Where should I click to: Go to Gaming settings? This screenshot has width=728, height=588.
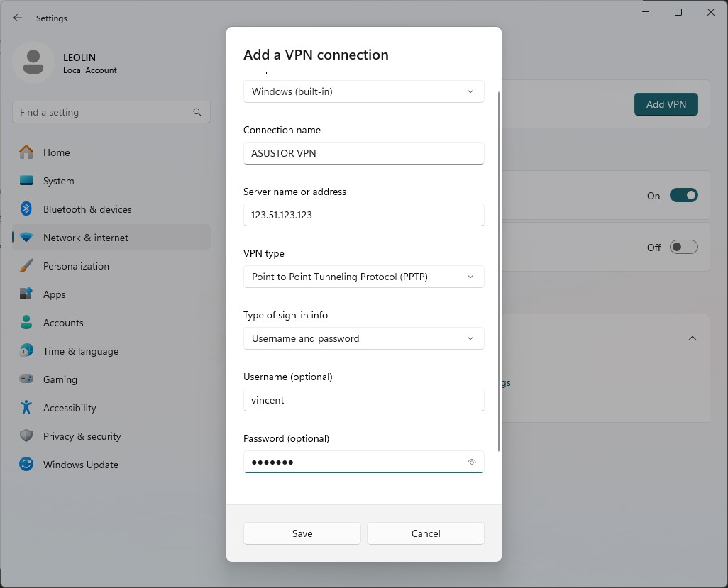tap(111, 379)
